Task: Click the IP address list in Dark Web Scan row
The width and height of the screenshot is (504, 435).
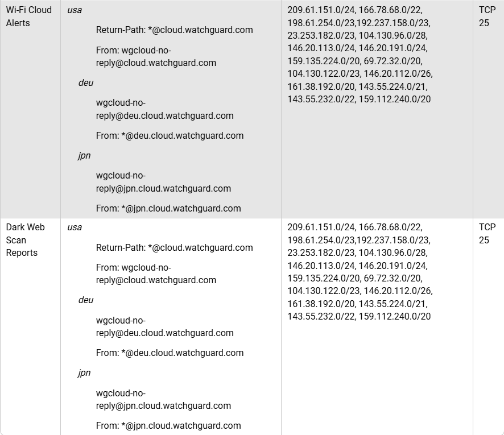Action: (360, 272)
